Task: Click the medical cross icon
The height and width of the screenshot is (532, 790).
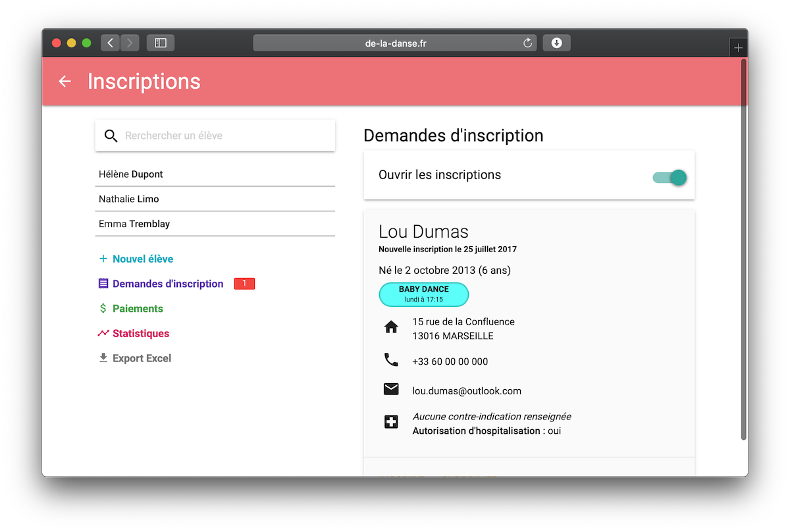Action: (391, 423)
